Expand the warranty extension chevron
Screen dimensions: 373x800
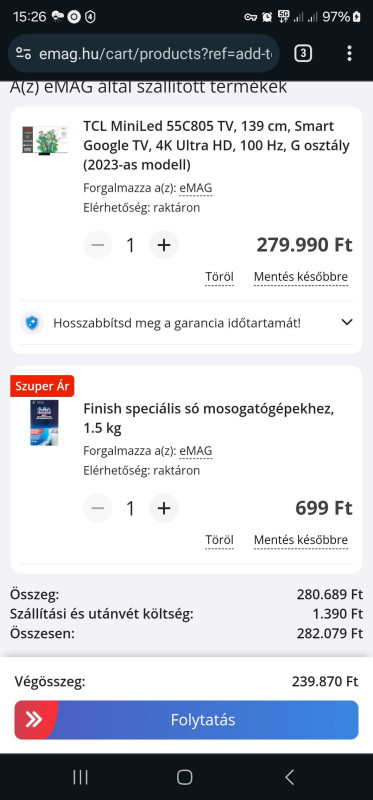[x=347, y=322]
